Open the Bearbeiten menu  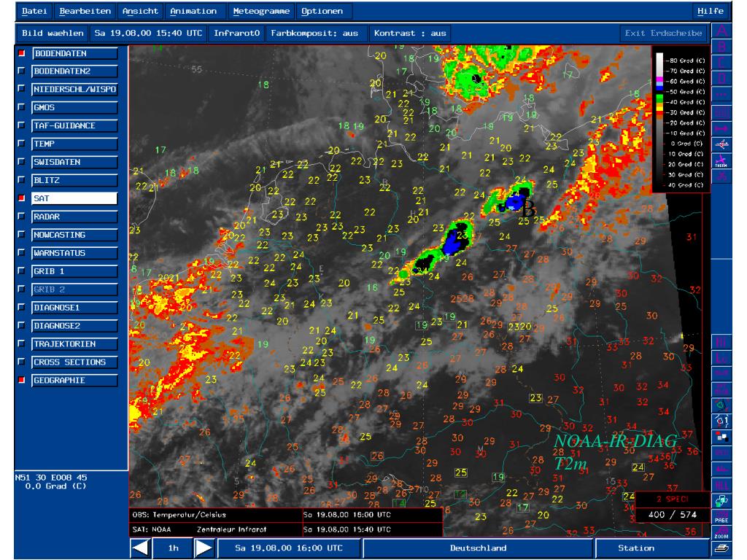85,11
